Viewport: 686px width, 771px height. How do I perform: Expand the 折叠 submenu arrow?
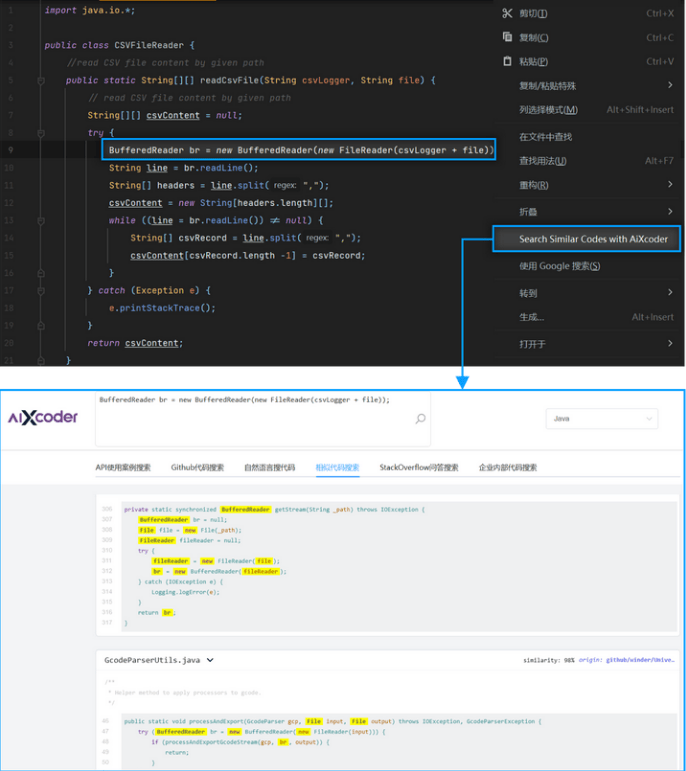tap(670, 211)
